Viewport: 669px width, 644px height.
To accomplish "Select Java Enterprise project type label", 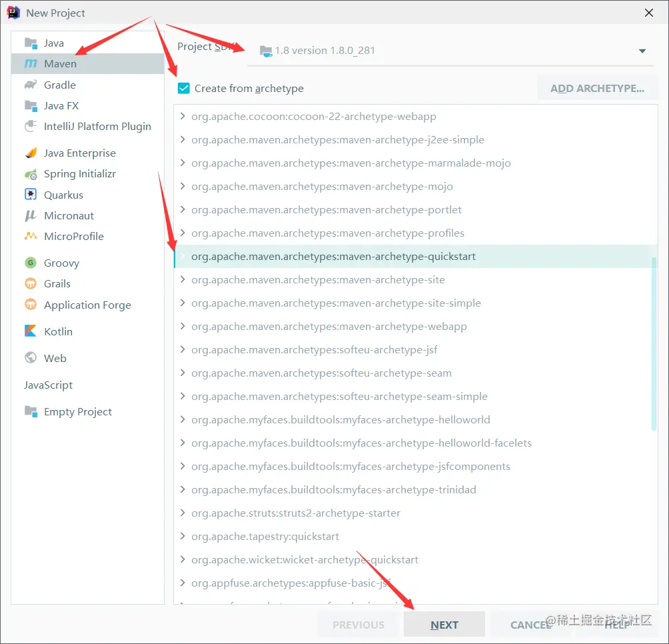I will point(80,153).
